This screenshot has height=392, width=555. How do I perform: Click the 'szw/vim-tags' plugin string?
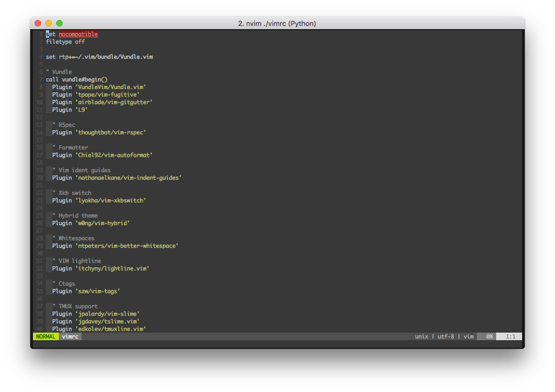click(x=98, y=291)
